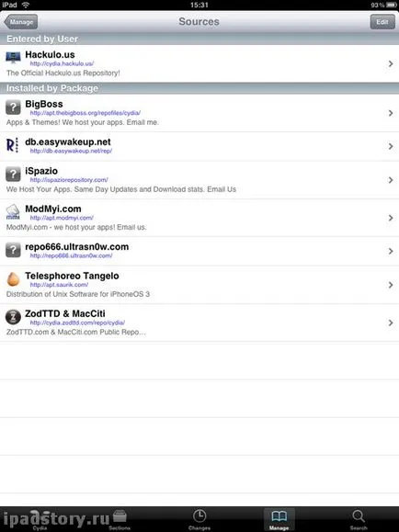Expand the Hackulo.us row chevron
Screen dimensions: 399x532
(391, 63)
